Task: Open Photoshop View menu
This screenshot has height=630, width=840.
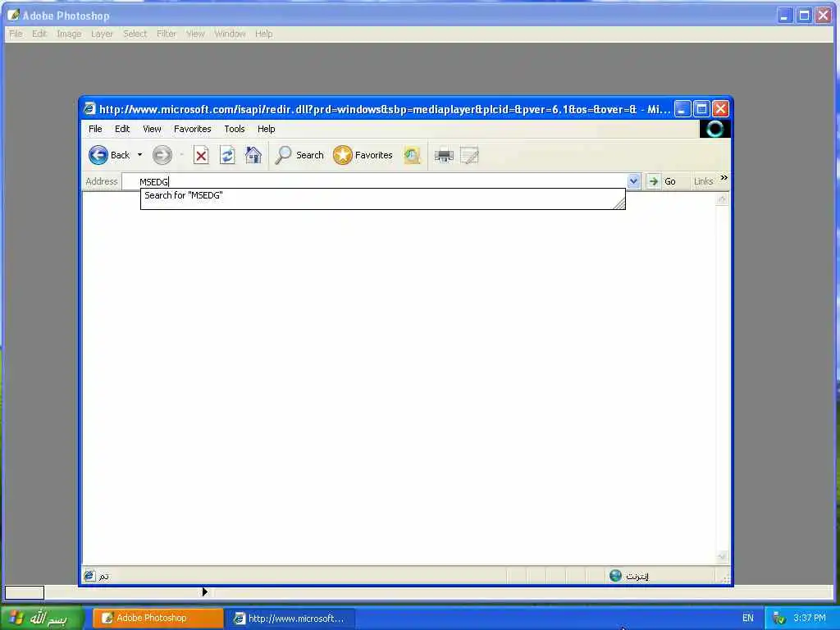Action: 195,34
